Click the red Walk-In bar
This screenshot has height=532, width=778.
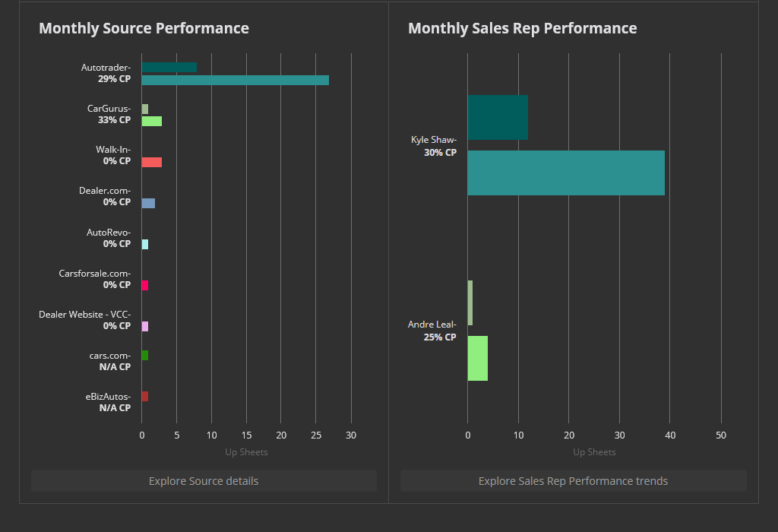click(x=151, y=162)
